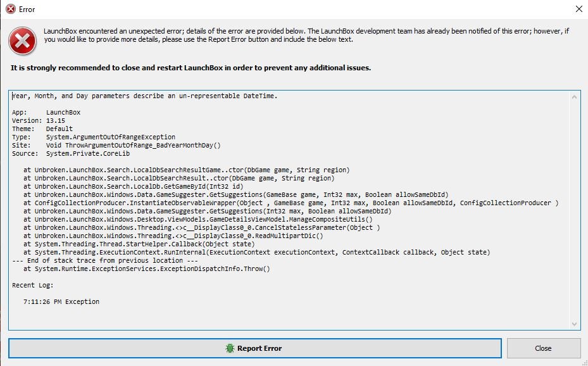Click the LocalDbSearchResultGame..ctor stack line

click(186, 170)
